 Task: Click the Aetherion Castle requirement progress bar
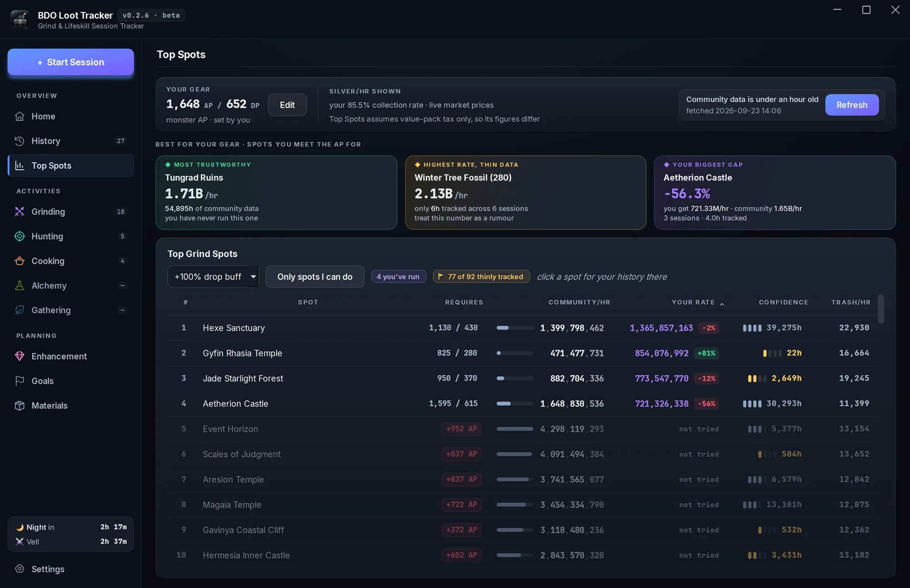pos(515,403)
